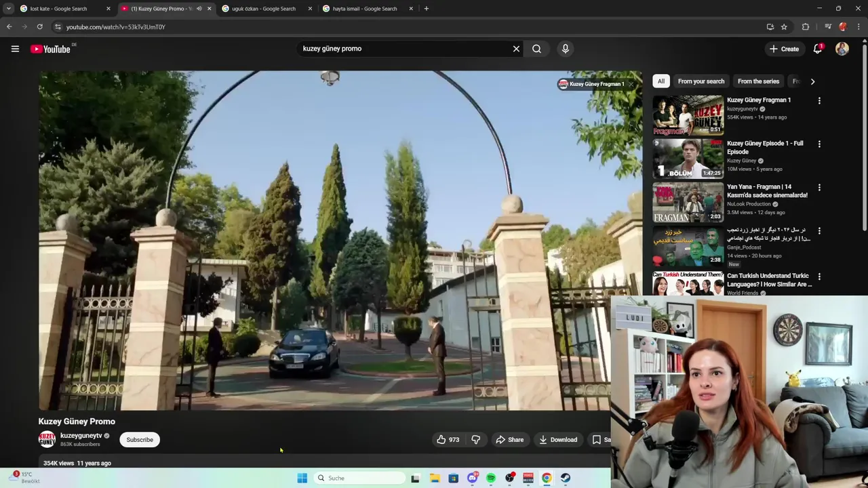This screenshot has width=868, height=488.
Task: Open the YouTube account avatar menu
Action: [842, 49]
